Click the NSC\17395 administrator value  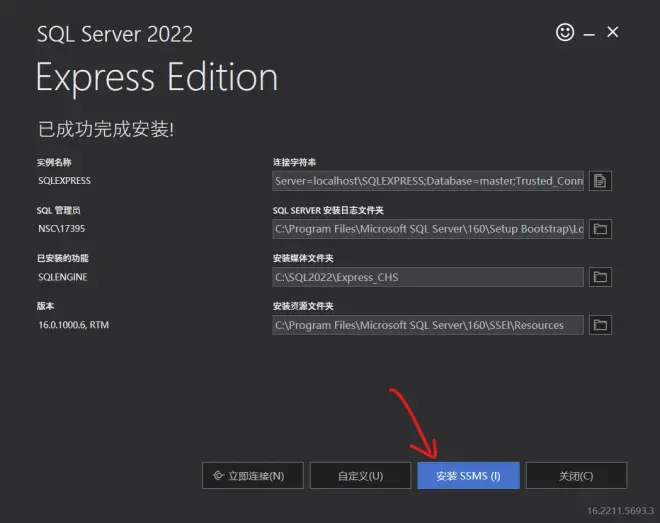pos(61,228)
